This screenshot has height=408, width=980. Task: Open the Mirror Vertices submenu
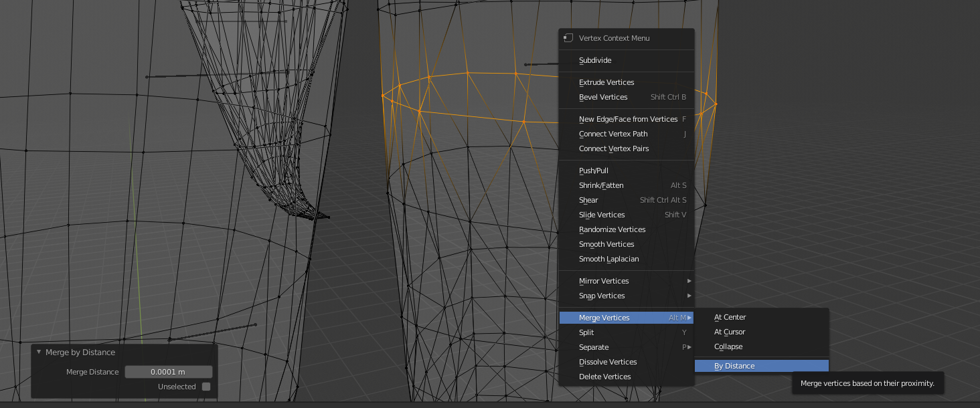627,281
